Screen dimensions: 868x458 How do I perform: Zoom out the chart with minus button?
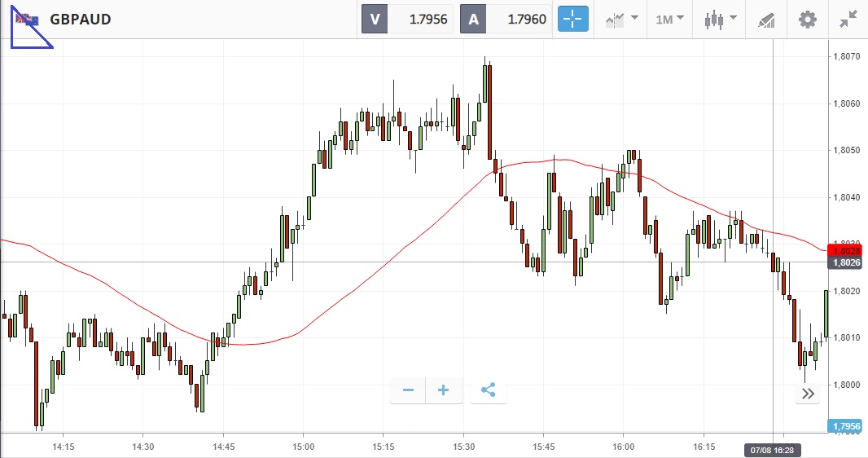(x=408, y=390)
